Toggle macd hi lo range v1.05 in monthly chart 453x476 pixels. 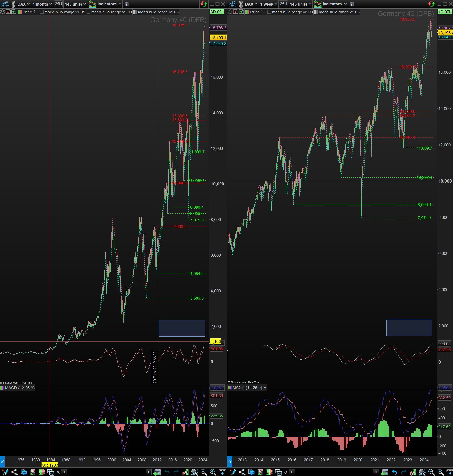135,12
